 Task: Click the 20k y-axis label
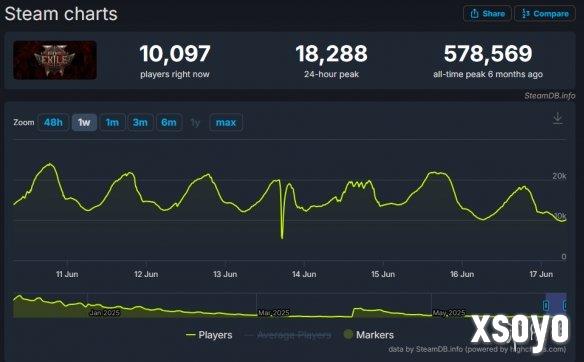pos(559,176)
